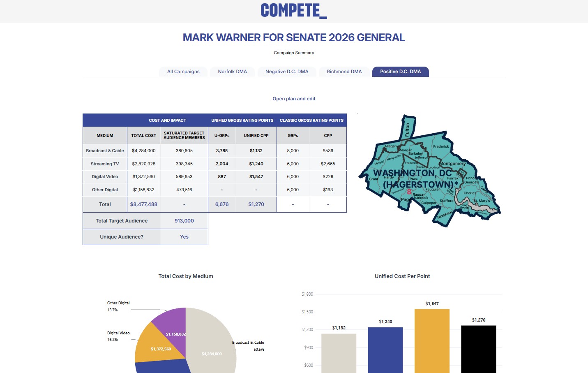Click the orange $1,547 bar in chart

click(x=432, y=341)
